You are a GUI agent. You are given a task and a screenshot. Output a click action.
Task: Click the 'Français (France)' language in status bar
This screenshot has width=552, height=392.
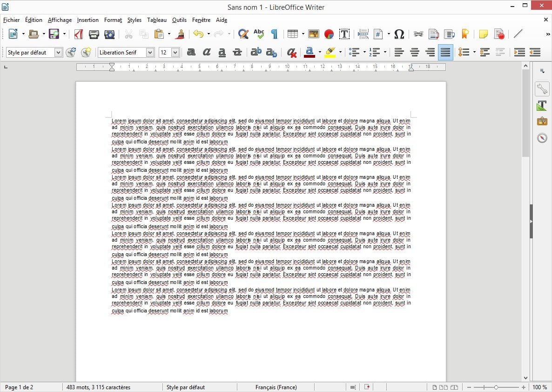[276, 387]
